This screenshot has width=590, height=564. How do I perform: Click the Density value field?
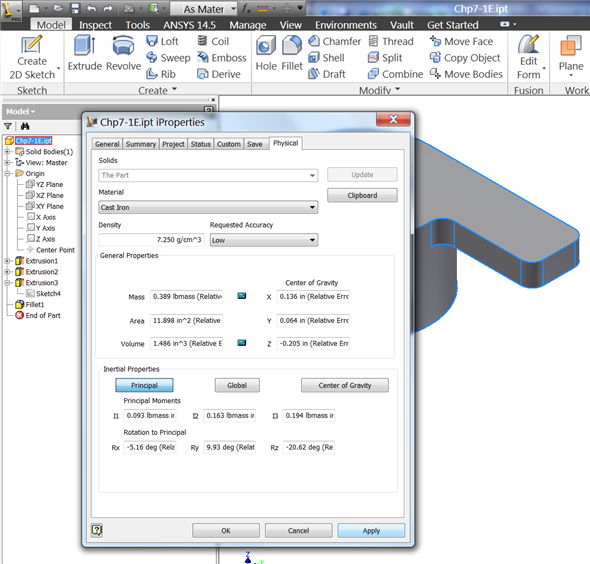[151, 240]
